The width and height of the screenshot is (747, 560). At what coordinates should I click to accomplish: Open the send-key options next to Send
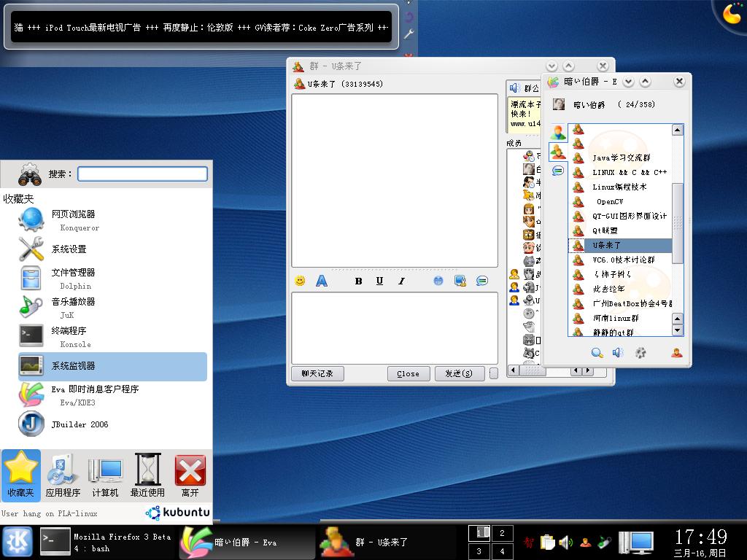(x=494, y=373)
